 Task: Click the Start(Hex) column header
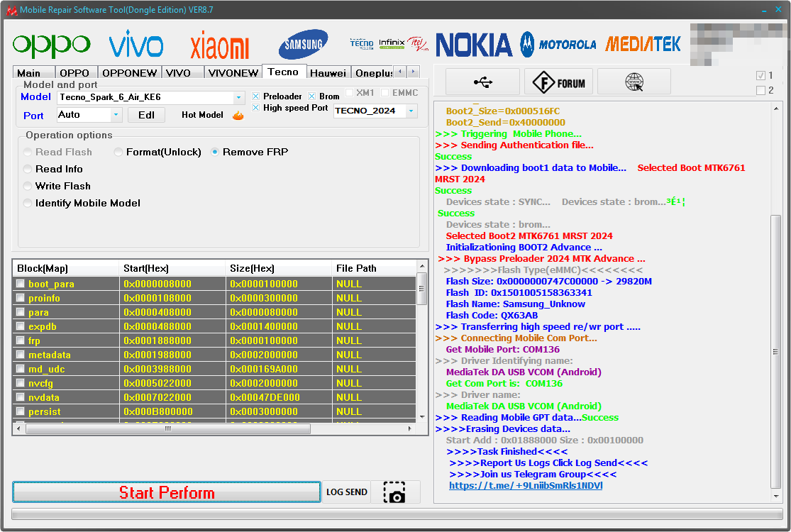pyautogui.click(x=172, y=268)
